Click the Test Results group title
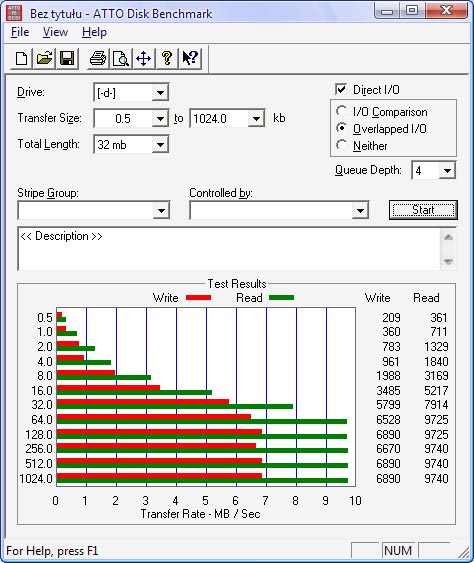Image resolution: width=474 pixels, height=563 pixels. (237, 284)
